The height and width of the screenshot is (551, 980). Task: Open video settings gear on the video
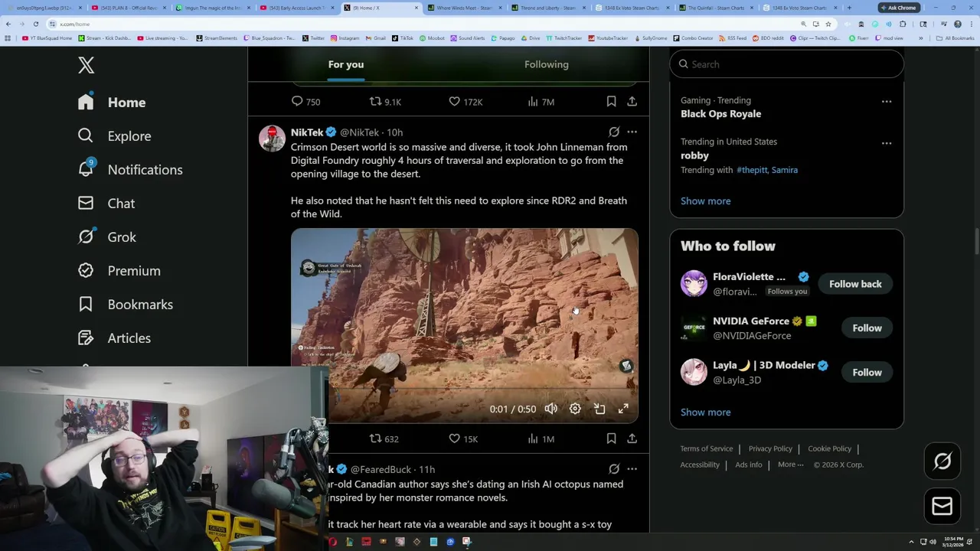[x=575, y=409]
